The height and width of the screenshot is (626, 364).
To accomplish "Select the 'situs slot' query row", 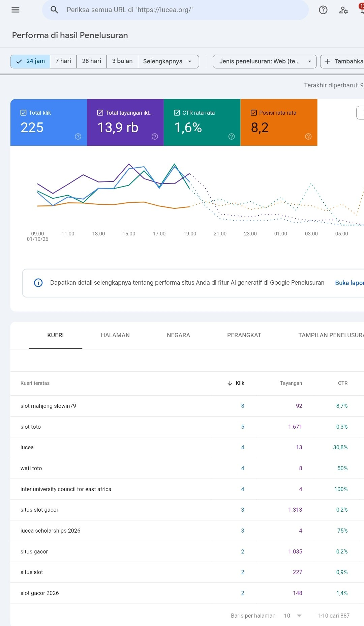I will [187, 572].
